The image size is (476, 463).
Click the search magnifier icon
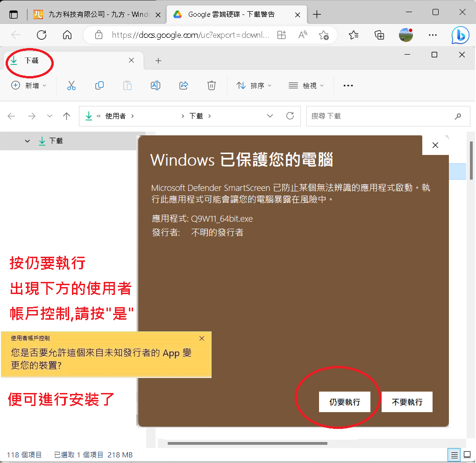(458, 116)
